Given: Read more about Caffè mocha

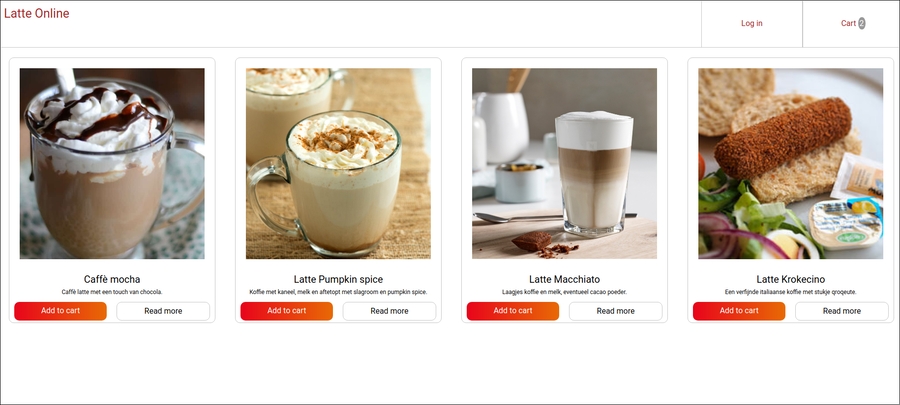Looking at the screenshot, I should tap(163, 311).
